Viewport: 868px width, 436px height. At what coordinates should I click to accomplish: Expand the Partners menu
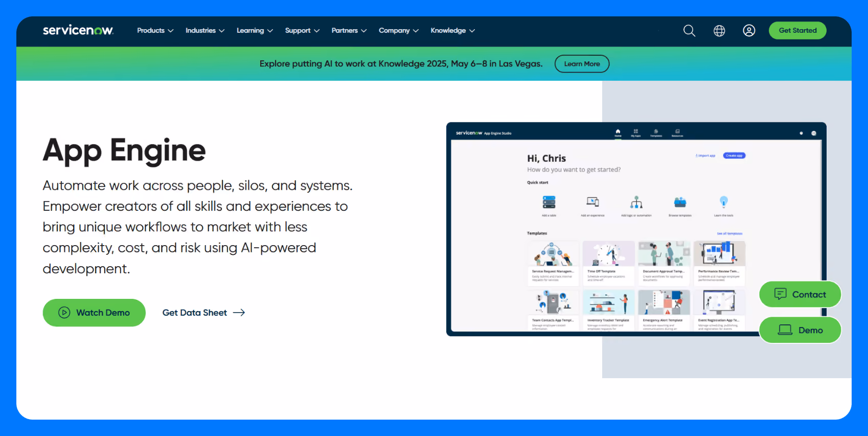(x=349, y=31)
